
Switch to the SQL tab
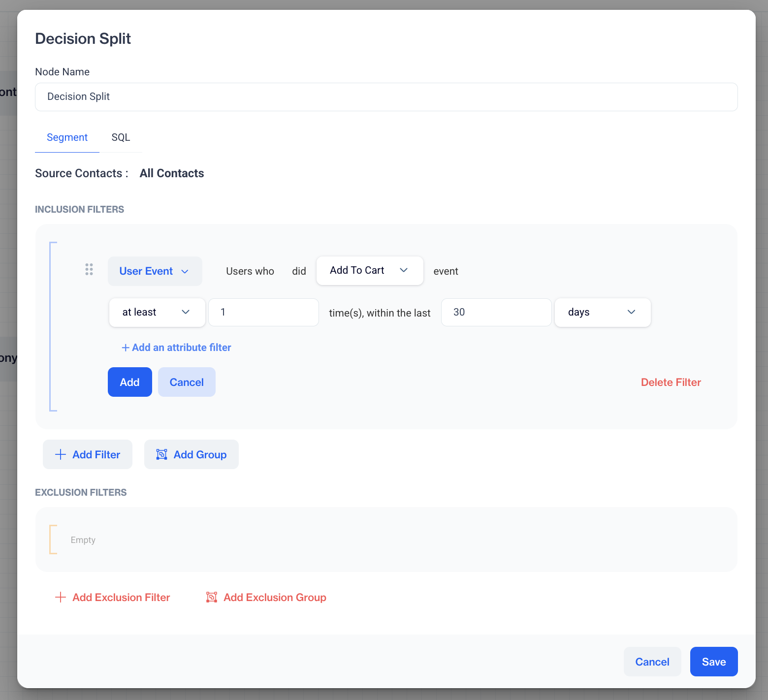tap(121, 137)
